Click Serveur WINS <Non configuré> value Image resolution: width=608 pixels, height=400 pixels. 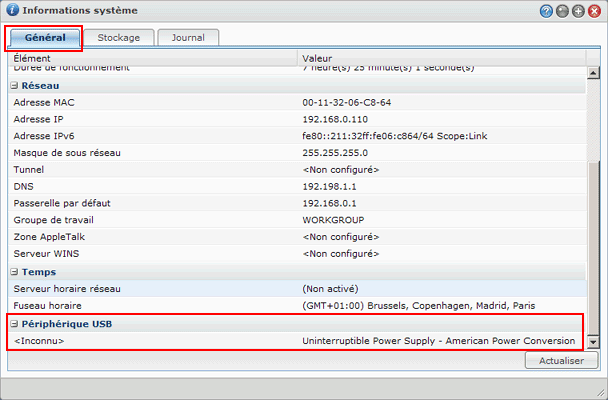(341, 253)
